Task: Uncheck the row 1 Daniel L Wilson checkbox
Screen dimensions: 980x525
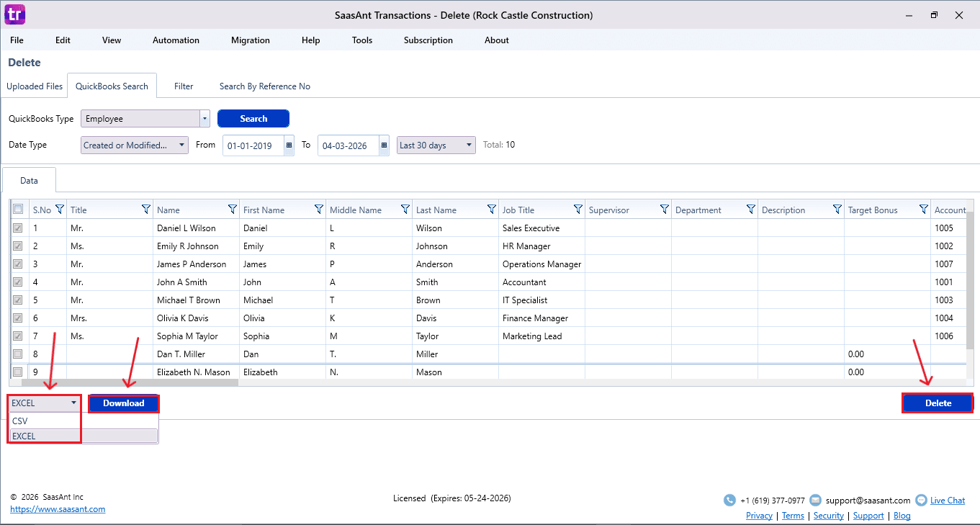Action: 18,228
